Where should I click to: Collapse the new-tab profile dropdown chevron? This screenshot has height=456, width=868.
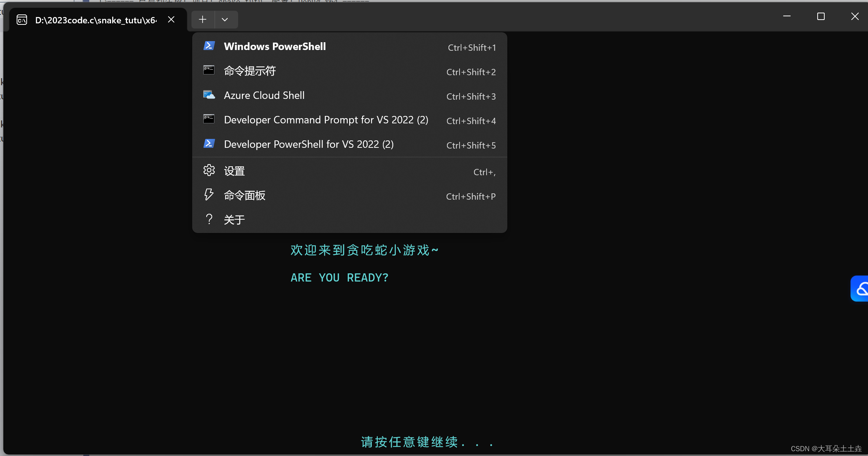click(225, 20)
